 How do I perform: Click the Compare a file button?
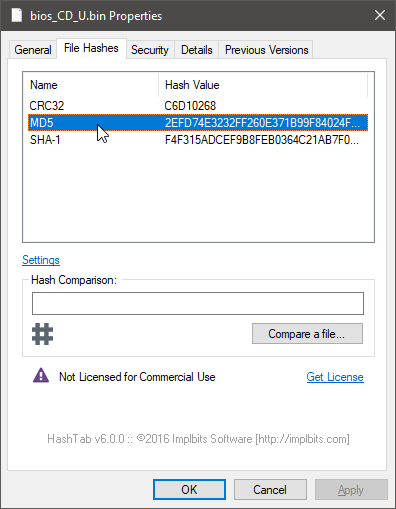[307, 333]
